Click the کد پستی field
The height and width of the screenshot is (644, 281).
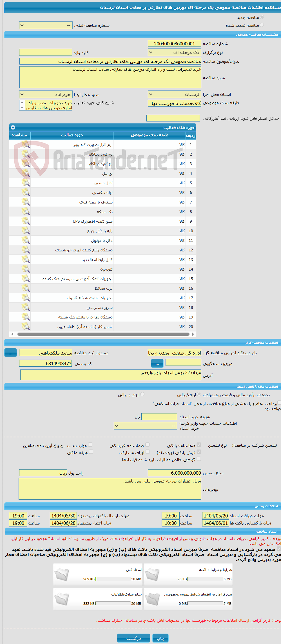click(x=46, y=364)
